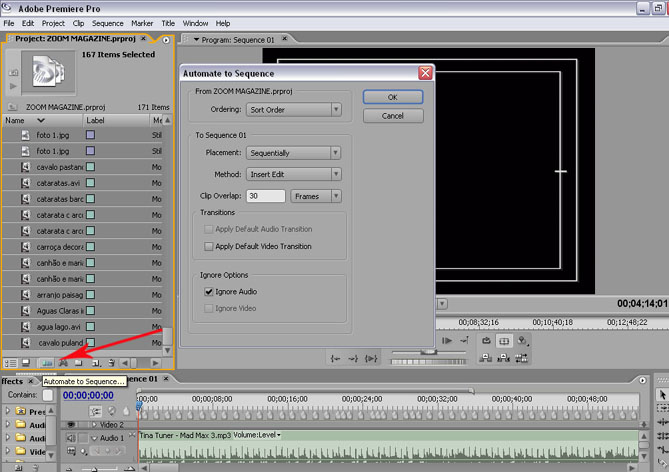Switch project panel to Icon view

coord(24,362)
